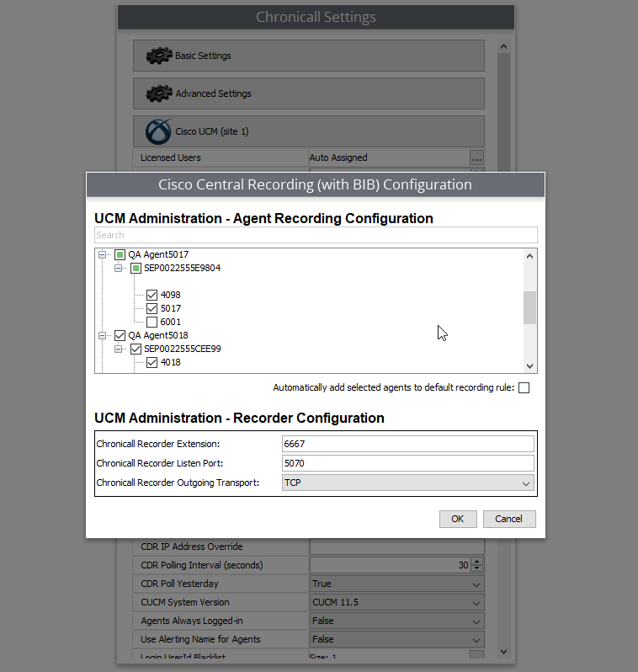Open the Agents Always Logged-in dropdown
This screenshot has width=638, height=672.
396,621
